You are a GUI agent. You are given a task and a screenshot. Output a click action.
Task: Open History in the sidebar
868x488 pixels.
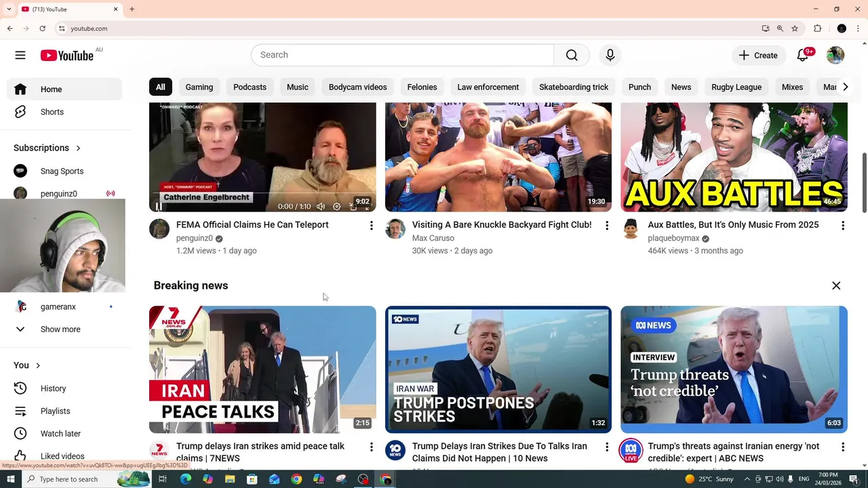click(x=65, y=388)
